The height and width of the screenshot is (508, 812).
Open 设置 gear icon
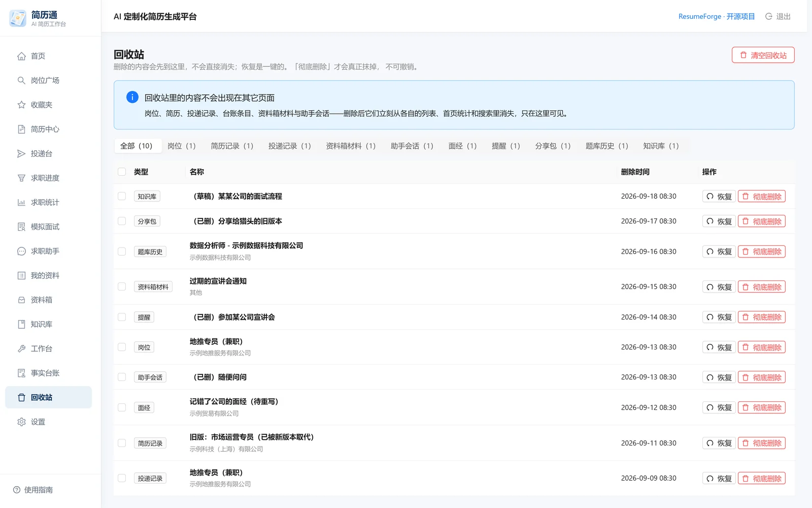click(21, 422)
